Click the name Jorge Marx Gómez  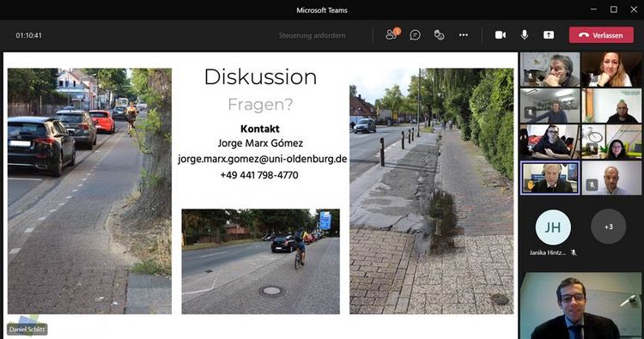click(260, 143)
